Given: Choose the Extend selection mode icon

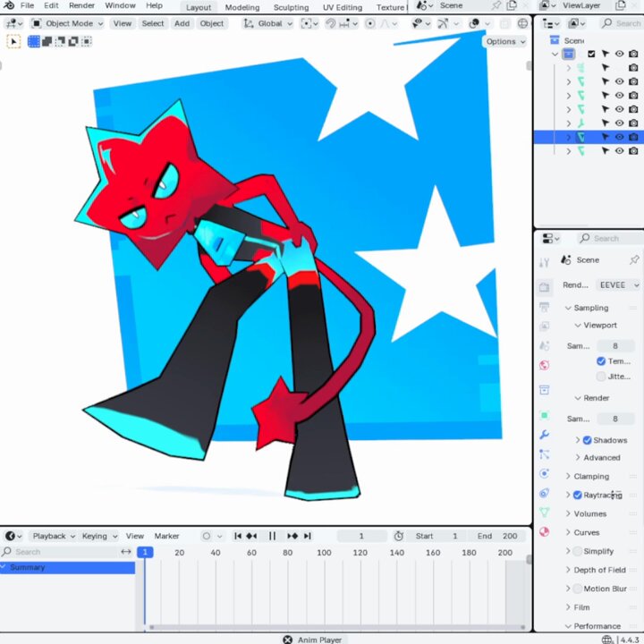Looking at the screenshot, I should click(x=47, y=41).
